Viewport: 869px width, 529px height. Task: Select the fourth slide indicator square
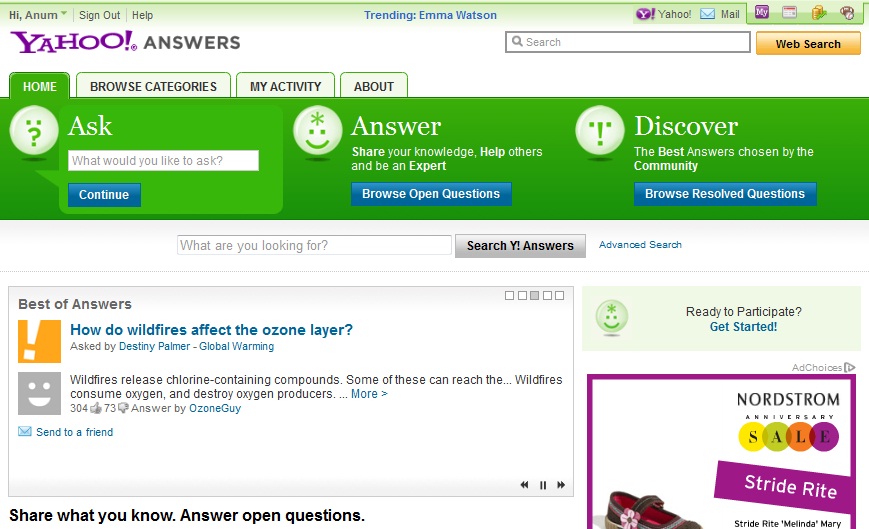tap(547, 296)
